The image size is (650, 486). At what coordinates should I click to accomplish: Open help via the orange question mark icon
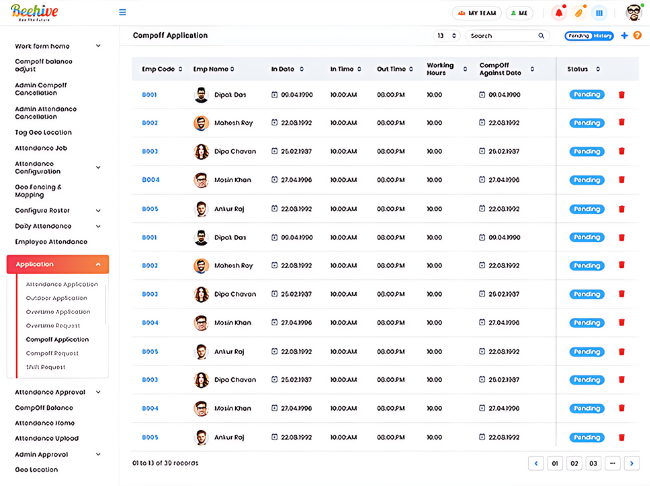[x=637, y=36]
